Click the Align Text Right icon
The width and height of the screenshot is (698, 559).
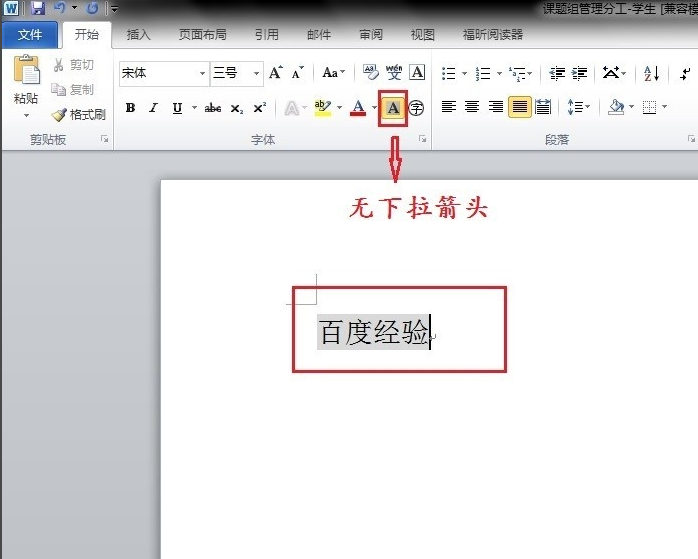point(495,107)
